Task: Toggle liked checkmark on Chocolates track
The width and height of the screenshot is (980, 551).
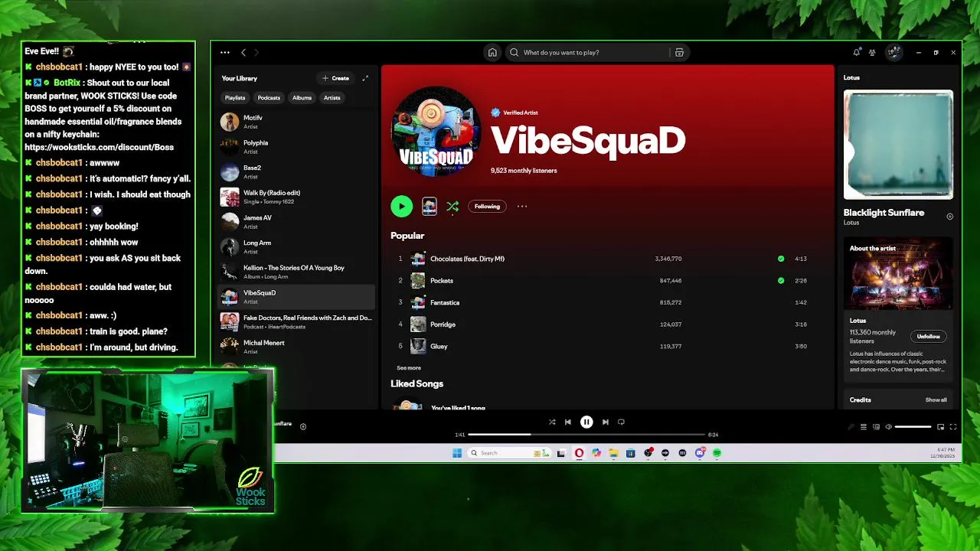Action: (x=781, y=259)
